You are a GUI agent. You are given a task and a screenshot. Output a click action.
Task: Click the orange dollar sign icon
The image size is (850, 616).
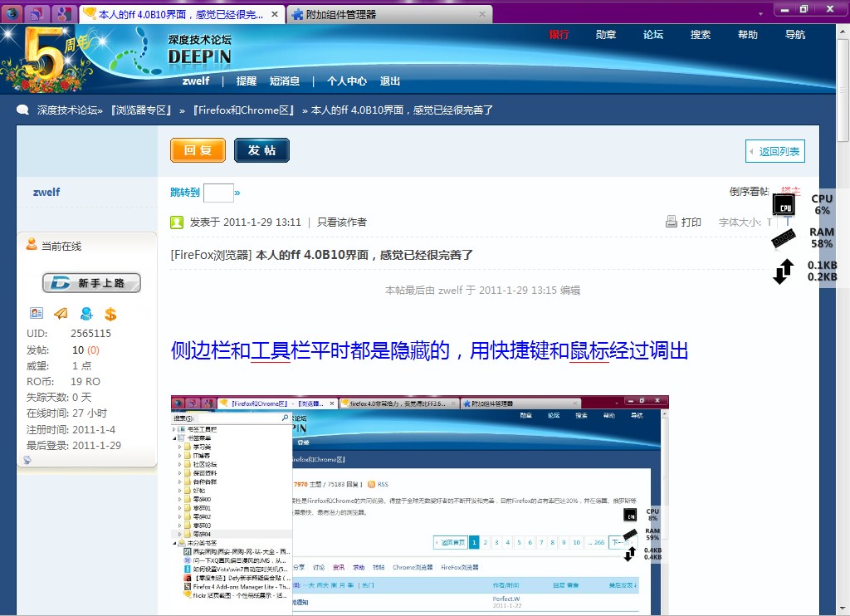[x=110, y=314]
